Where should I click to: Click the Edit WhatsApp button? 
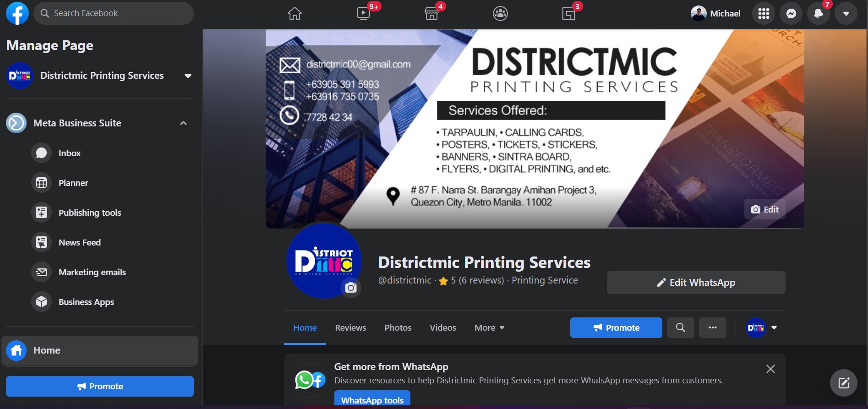(x=696, y=283)
